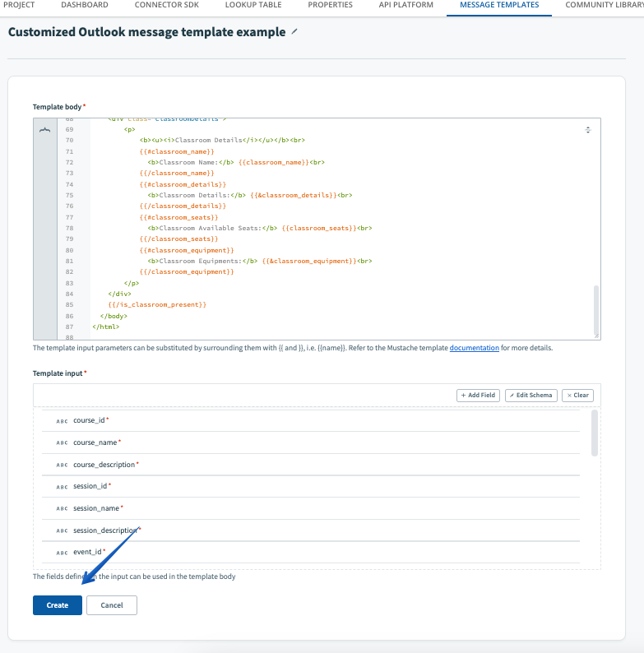Click the ABC type icon beside session_name
Viewport: 644px width, 653px height.
62,508
